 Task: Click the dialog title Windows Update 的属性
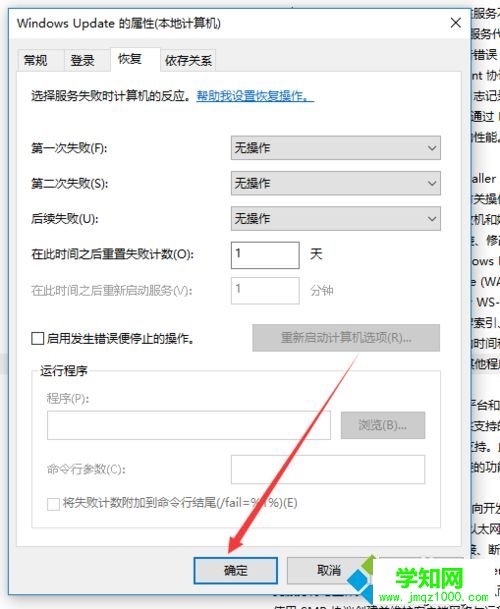click(119, 23)
